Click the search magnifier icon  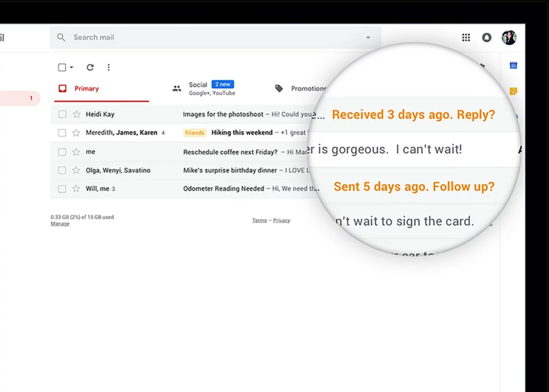tap(61, 37)
